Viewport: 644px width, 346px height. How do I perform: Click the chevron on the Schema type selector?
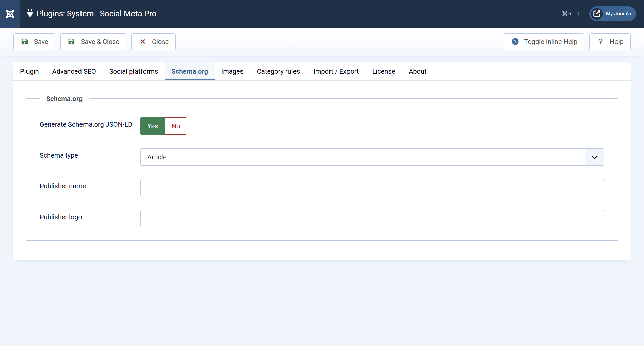595,157
